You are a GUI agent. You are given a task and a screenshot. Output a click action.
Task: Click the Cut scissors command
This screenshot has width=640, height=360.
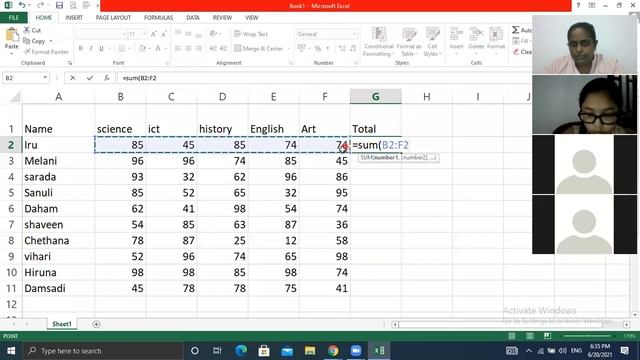32,30
